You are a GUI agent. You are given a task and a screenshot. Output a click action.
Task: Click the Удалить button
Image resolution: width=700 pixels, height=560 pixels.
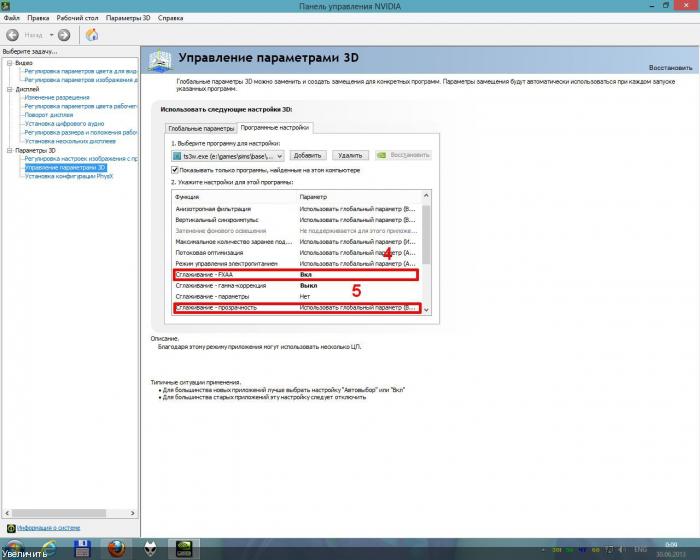point(350,155)
